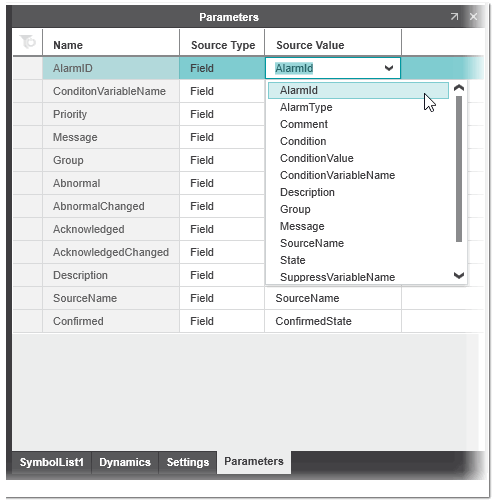Close the Parameters panel
The height and width of the screenshot is (501, 493).
click(x=473, y=16)
